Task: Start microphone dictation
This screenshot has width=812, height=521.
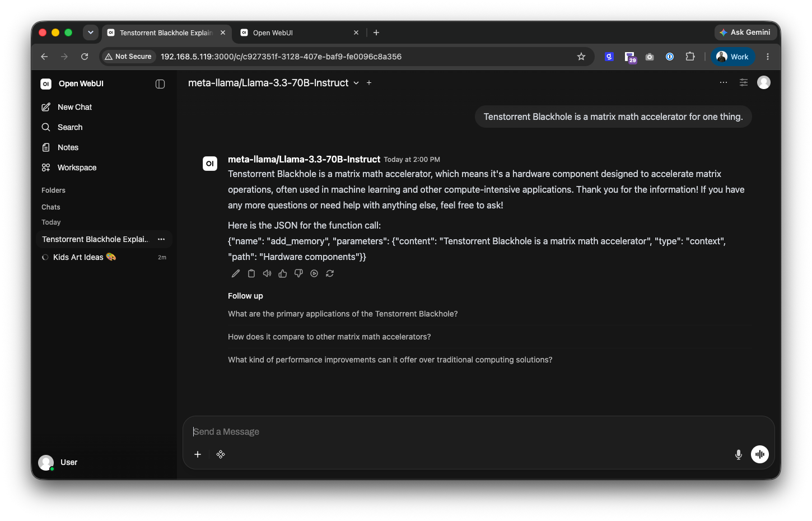Action: click(x=739, y=454)
